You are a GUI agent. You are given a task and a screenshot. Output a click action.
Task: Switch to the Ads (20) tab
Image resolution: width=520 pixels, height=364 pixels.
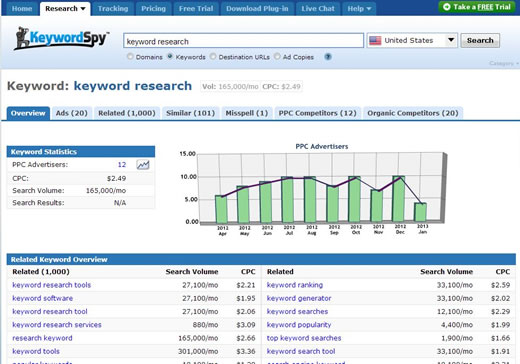coord(72,113)
